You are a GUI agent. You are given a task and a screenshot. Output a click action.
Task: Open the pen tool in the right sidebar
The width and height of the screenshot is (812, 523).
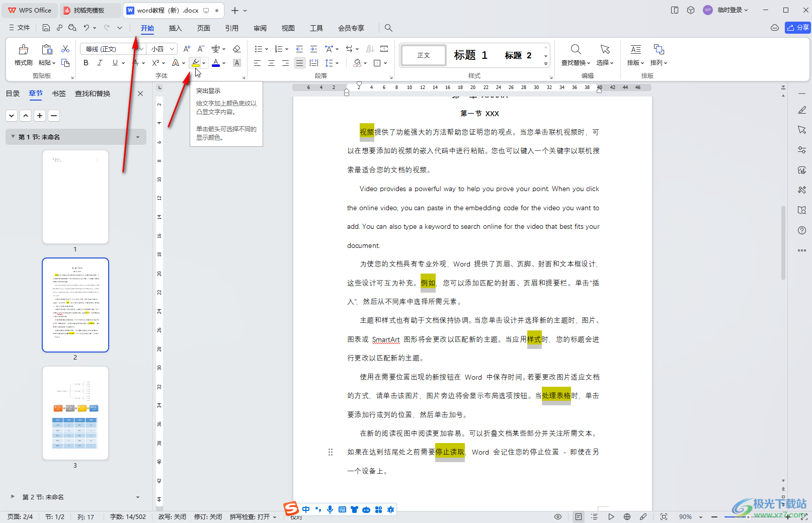pyautogui.click(x=802, y=110)
